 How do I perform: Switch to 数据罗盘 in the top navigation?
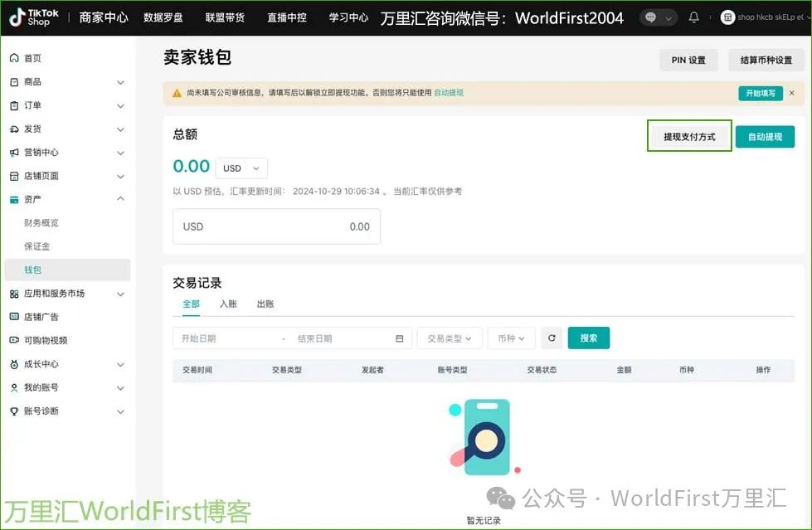(163, 17)
